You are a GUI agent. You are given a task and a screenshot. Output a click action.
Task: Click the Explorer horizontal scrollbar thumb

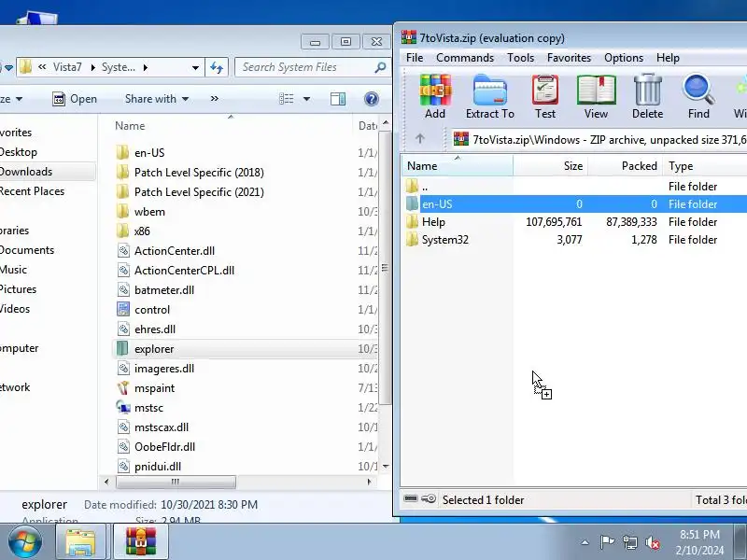(x=176, y=482)
